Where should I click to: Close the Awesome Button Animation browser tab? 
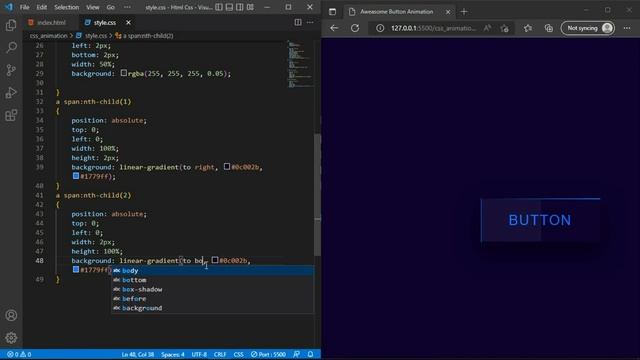448,12
